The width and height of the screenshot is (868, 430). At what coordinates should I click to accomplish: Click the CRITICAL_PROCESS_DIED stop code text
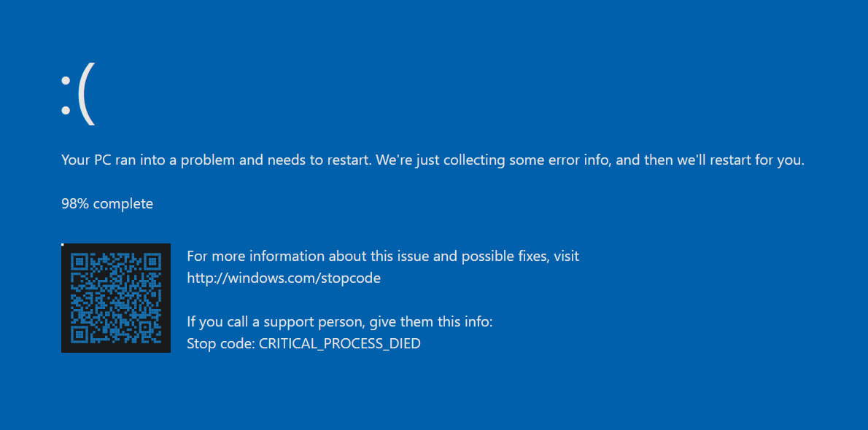tap(340, 343)
